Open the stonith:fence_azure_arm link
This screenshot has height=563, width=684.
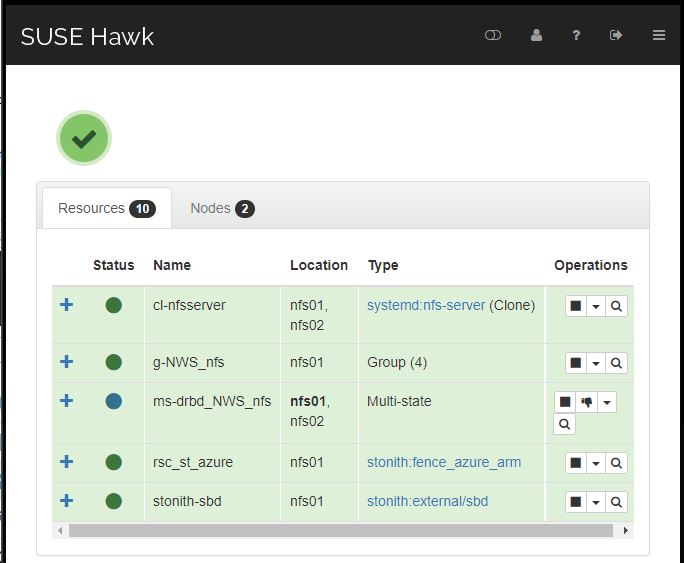pos(444,462)
